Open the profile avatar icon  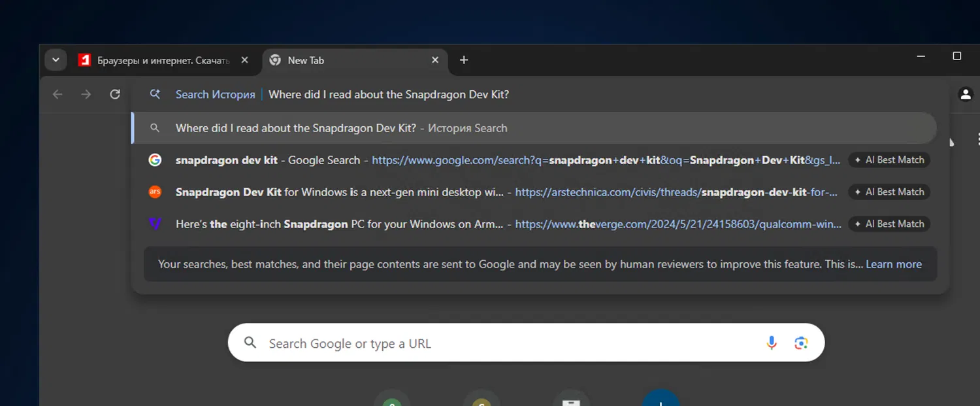coord(965,94)
